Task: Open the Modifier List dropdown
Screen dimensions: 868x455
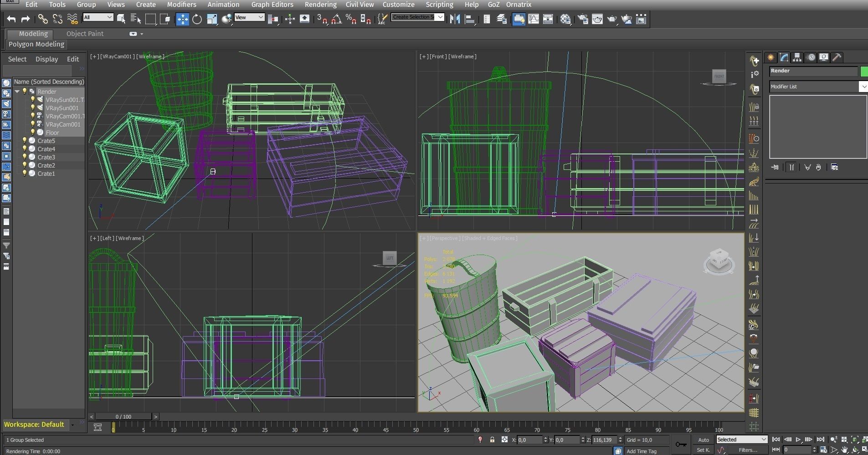Action: [x=863, y=87]
